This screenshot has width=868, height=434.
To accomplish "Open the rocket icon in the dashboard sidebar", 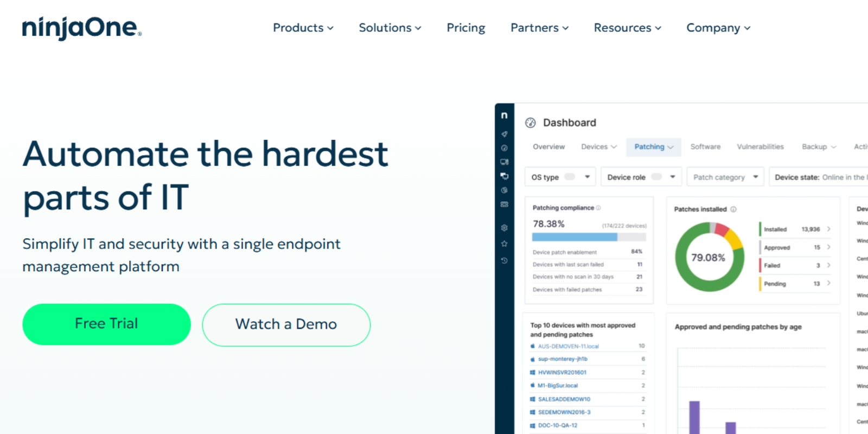I will (505, 134).
